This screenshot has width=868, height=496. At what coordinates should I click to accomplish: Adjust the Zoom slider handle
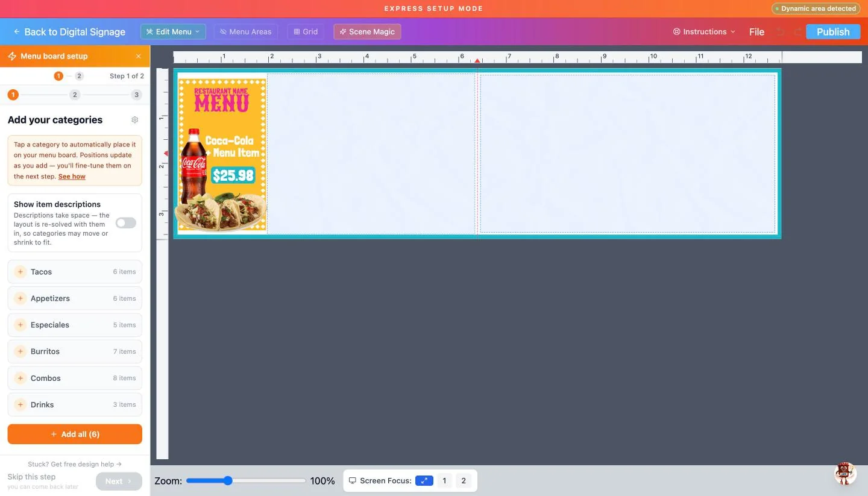click(227, 481)
